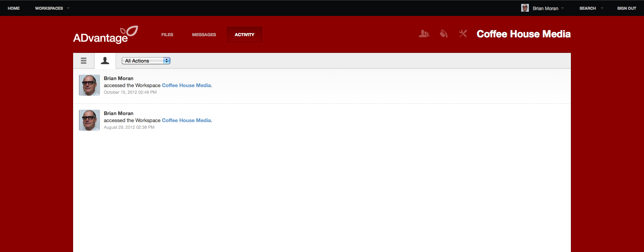This screenshot has width=644, height=252.
Task: Click Brian Moran photo in October 15 entry
Action: pos(89,85)
